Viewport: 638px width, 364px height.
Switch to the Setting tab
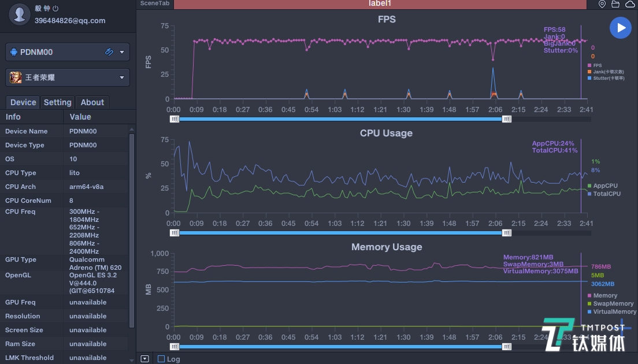tap(57, 102)
